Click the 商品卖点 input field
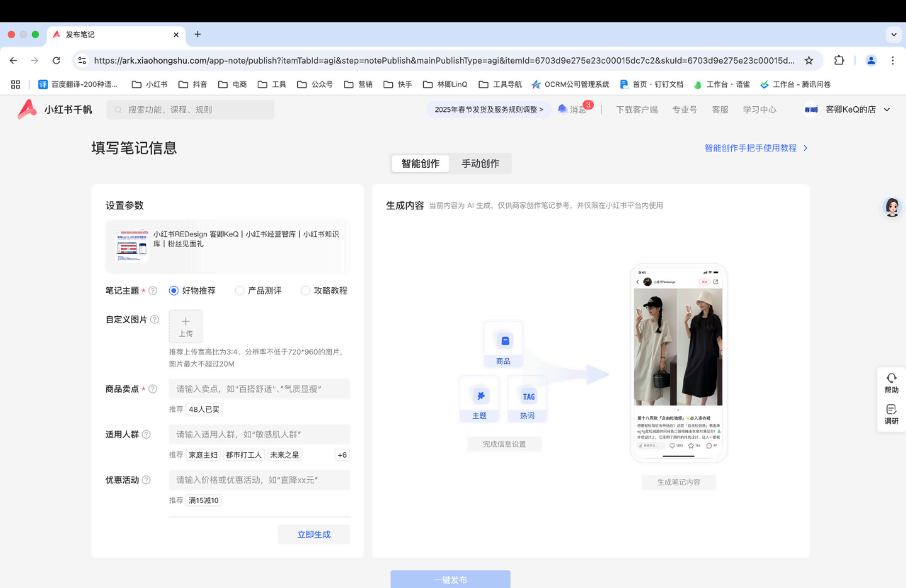 tap(259, 388)
